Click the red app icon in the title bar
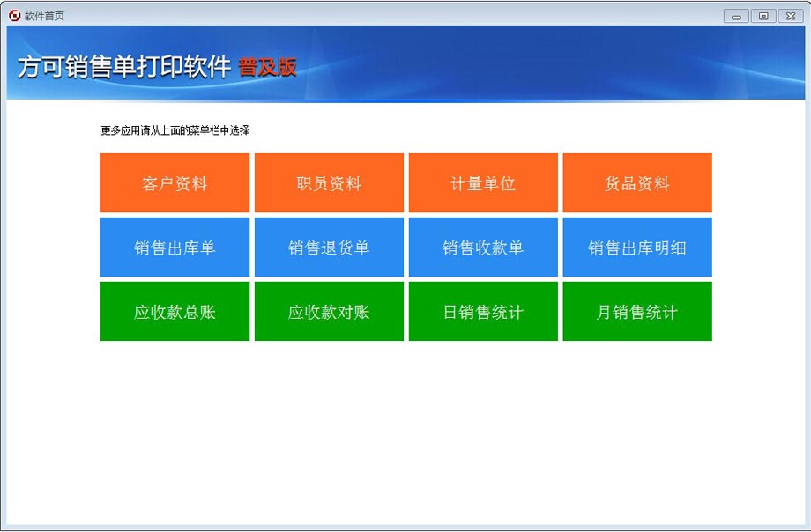 click(14, 16)
